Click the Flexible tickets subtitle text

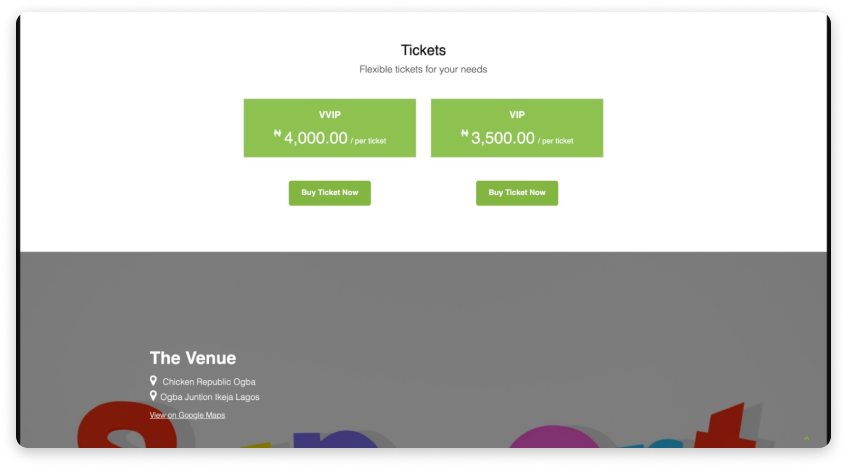(x=423, y=70)
